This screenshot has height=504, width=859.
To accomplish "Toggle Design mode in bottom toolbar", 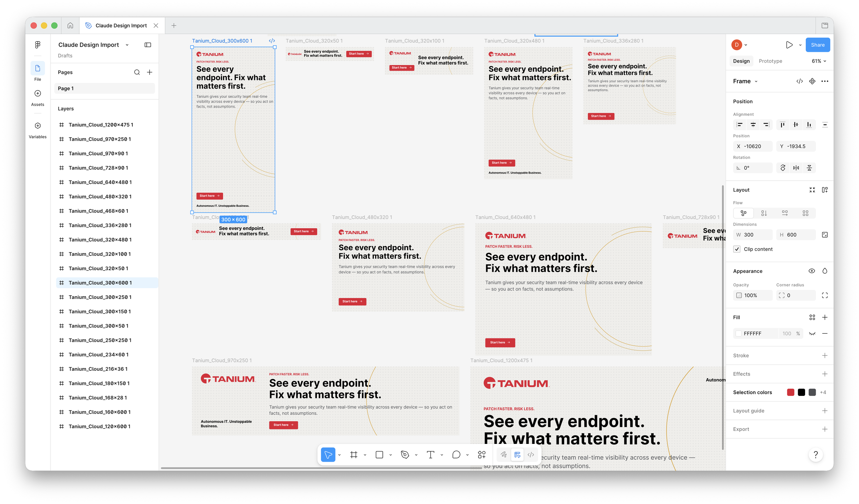I will (517, 455).
